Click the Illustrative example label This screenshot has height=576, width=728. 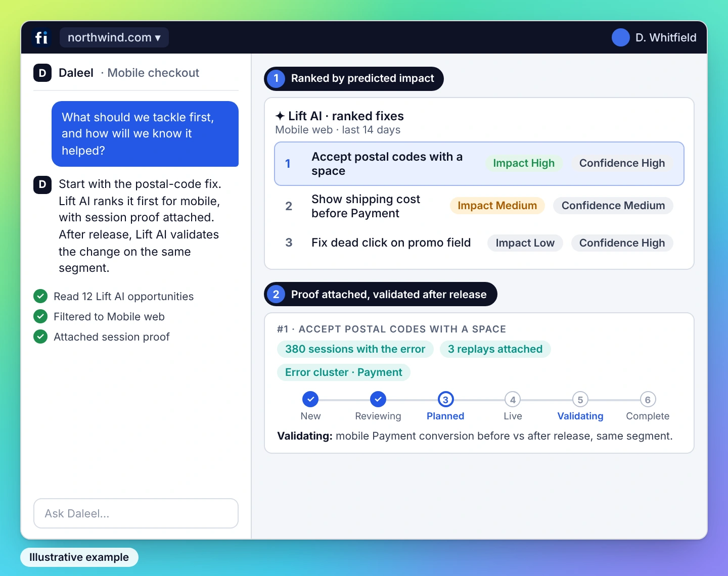(79, 557)
